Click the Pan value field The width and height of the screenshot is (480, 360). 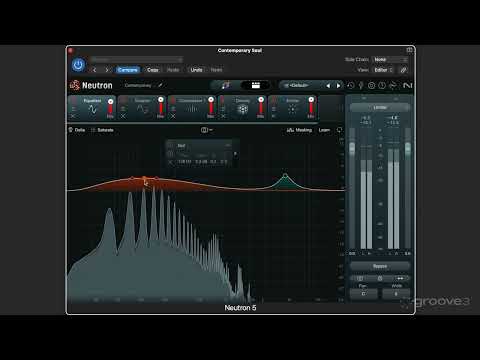coord(363,294)
